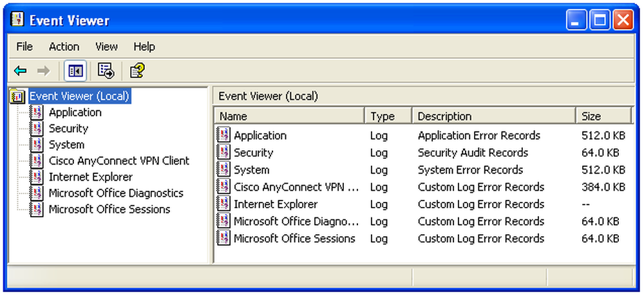Sort by the Name column header
The image size is (644, 296).
point(289,116)
